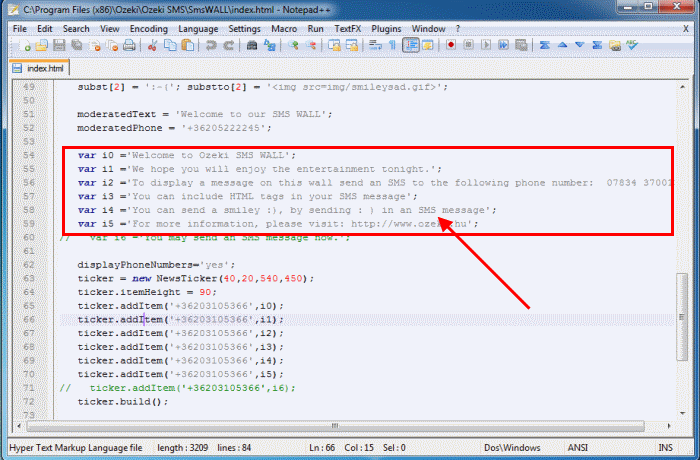Select the index.html document tab

click(39, 68)
